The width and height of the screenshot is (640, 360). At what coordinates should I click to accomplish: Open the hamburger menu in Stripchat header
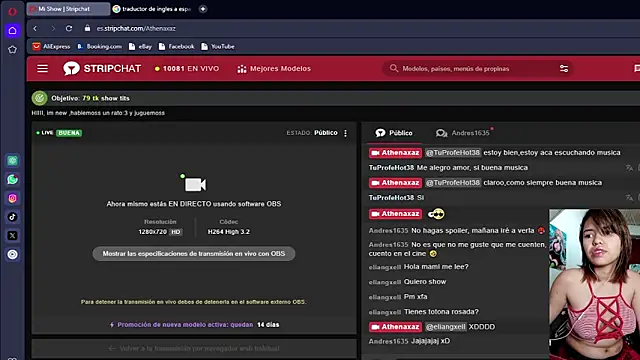pos(42,69)
